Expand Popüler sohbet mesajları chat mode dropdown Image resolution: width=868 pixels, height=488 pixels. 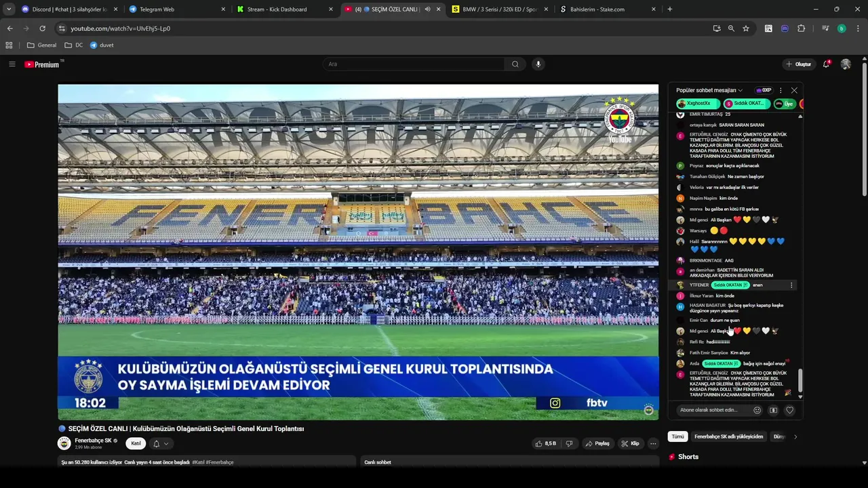pos(709,90)
